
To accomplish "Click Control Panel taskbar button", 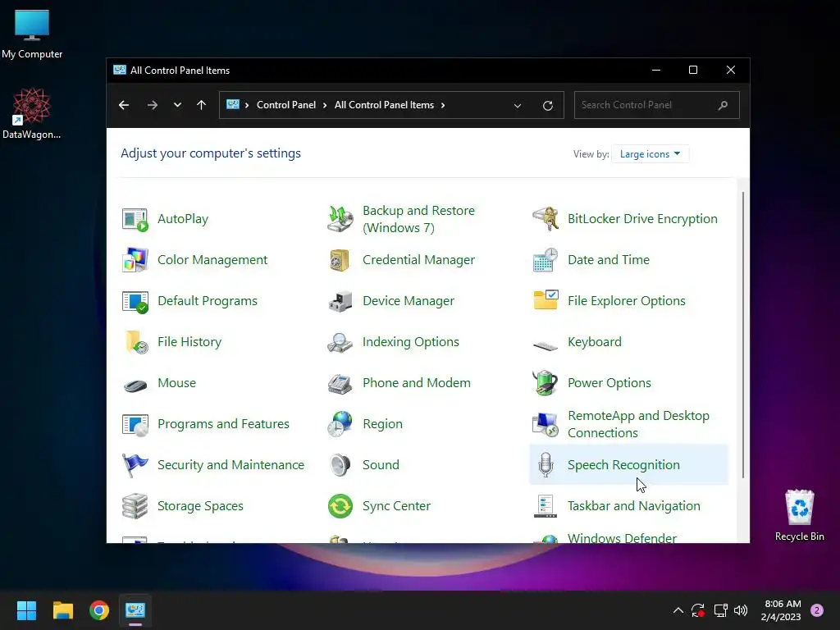I will click(135, 610).
